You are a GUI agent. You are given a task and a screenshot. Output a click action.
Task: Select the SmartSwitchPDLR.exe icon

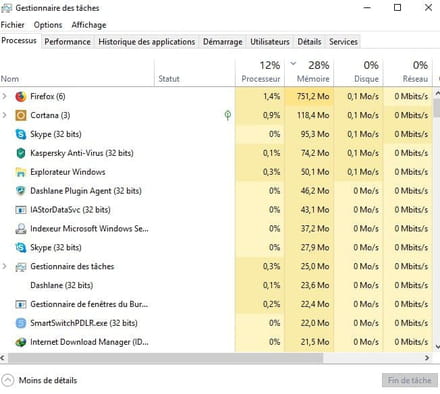coord(21,323)
